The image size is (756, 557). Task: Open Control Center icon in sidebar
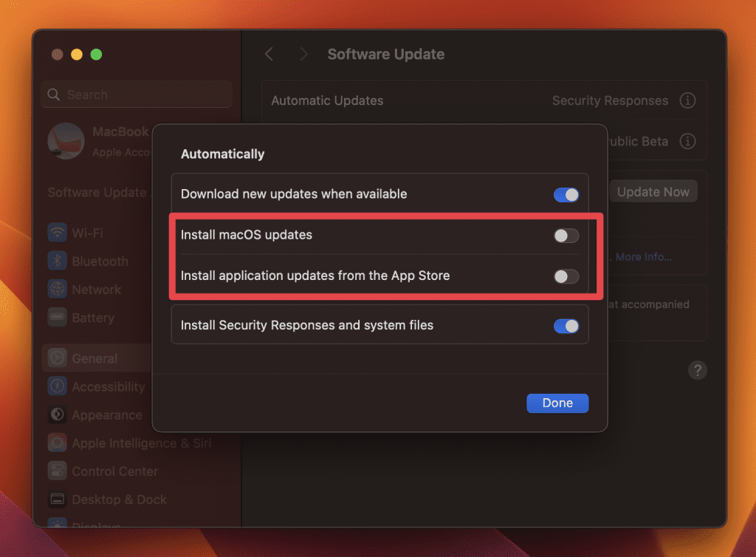(x=58, y=471)
